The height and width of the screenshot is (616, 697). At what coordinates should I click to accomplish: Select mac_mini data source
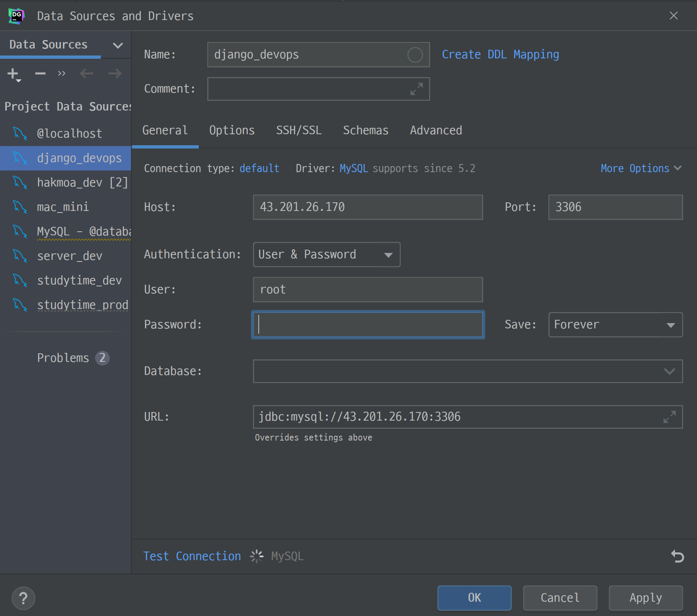pos(65,207)
